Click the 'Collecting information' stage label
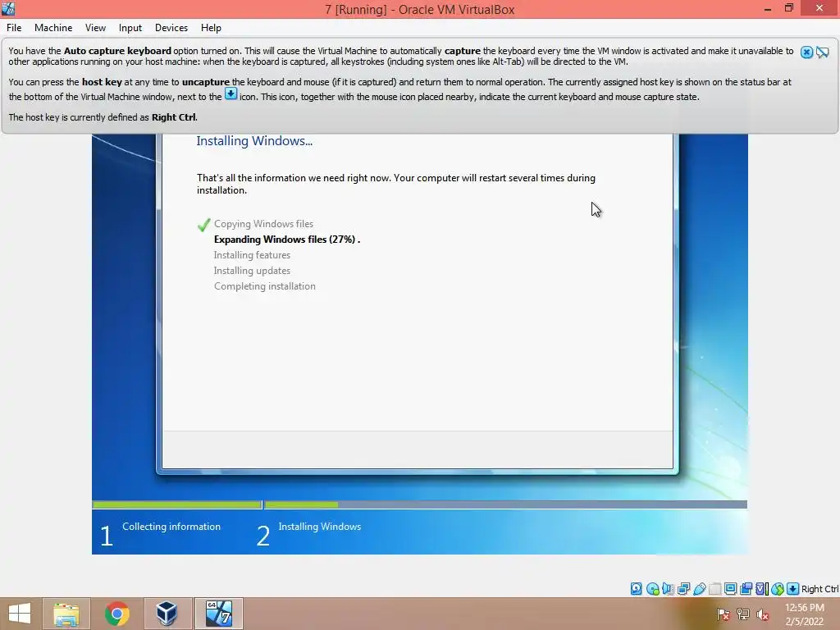This screenshot has width=840, height=630. coord(171,527)
